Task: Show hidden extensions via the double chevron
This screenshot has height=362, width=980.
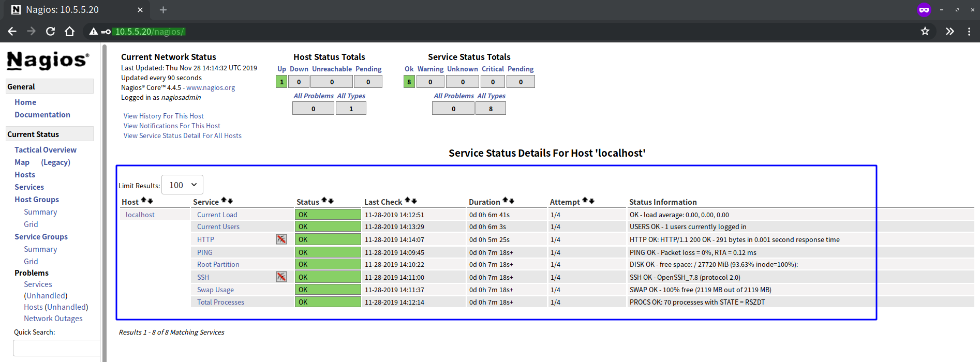Action: [x=949, y=32]
